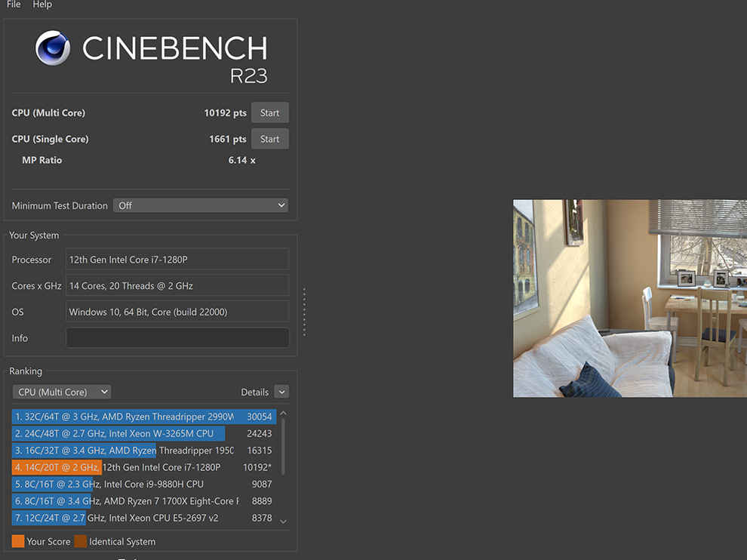Click the ranking list scroll down arrow
Screen dimensions: 747x560
pos(284,522)
